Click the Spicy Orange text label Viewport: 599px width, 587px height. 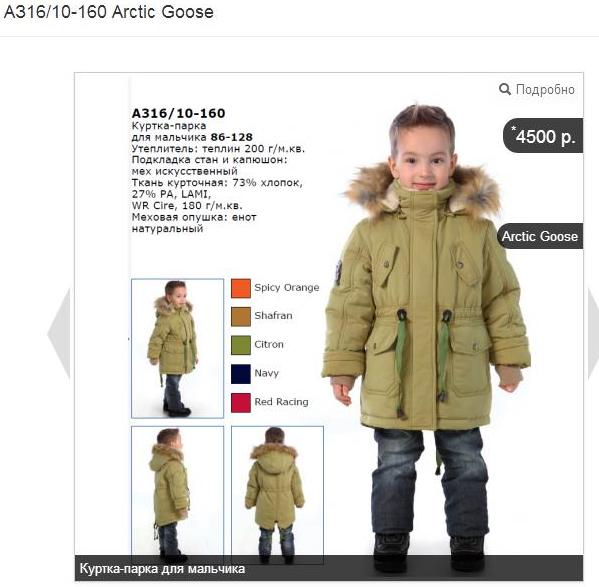pyautogui.click(x=287, y=288)
